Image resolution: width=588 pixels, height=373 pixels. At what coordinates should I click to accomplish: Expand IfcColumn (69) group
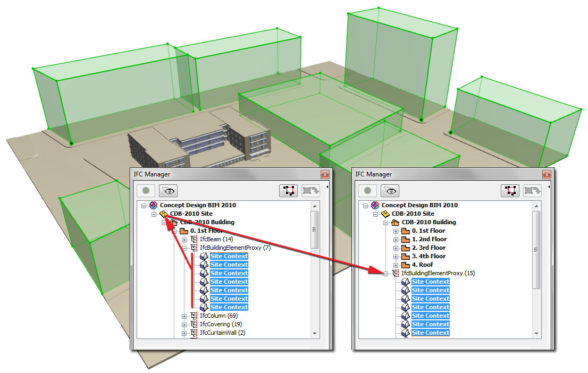184,316
